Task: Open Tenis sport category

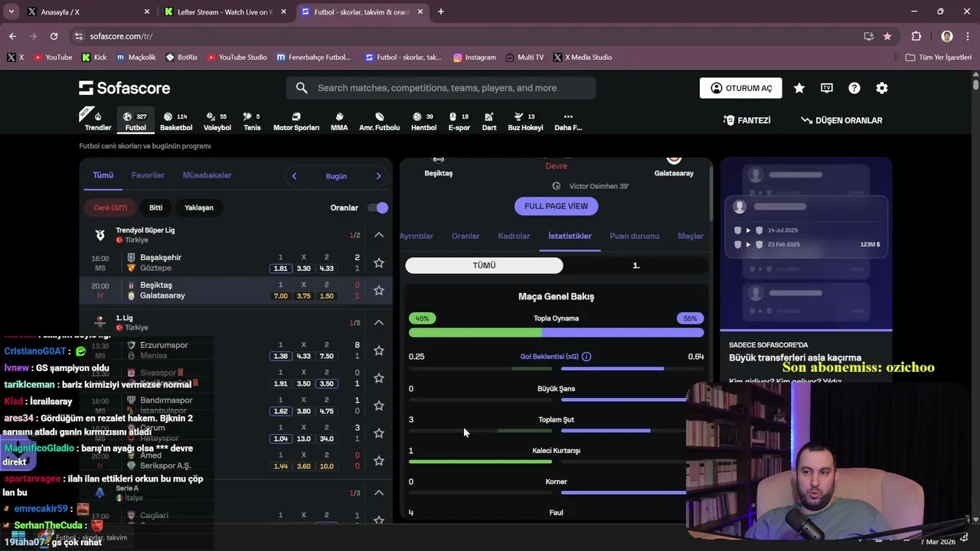Action: [252, 121]
